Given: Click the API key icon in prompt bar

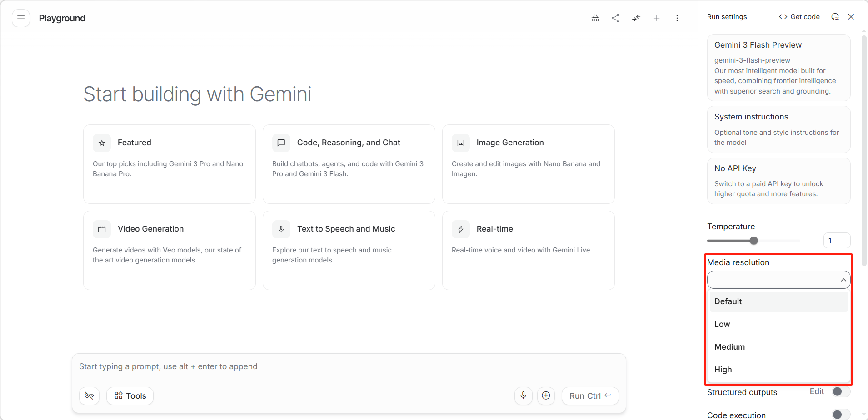Looking at the screenshot, I should coord(90,396).
